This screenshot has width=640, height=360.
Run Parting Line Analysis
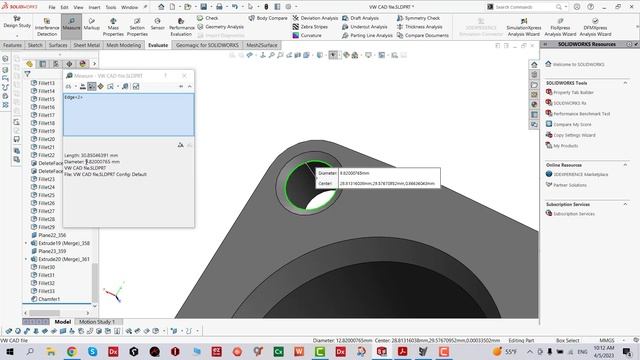click(x=367, y=36)
